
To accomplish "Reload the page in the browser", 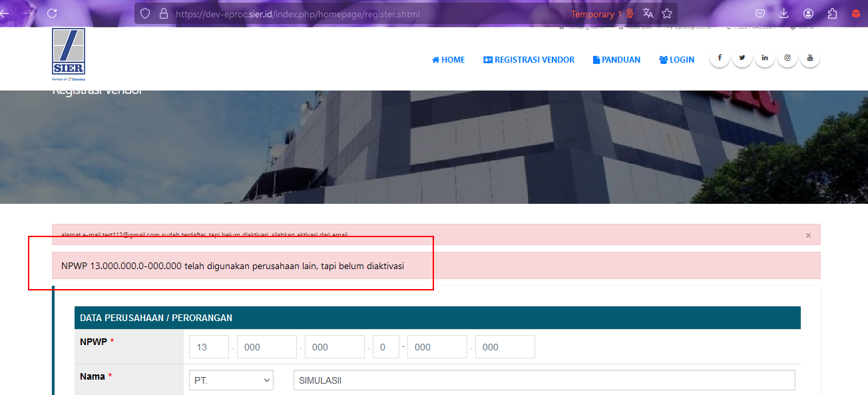I will (x=52, y=13).
